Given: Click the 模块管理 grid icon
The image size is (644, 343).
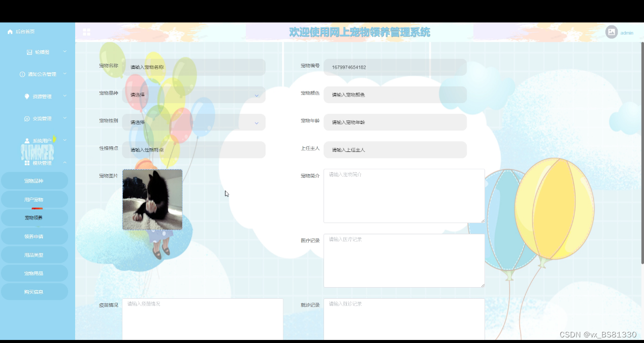Looking at the screenshot, I should click(27, 163).
